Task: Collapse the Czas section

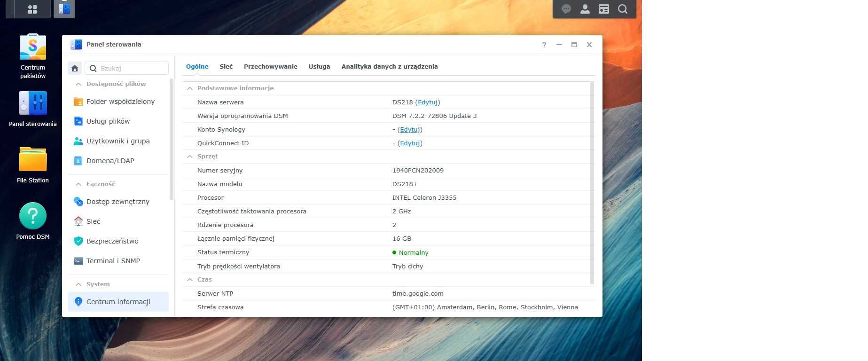Action: 190,280
